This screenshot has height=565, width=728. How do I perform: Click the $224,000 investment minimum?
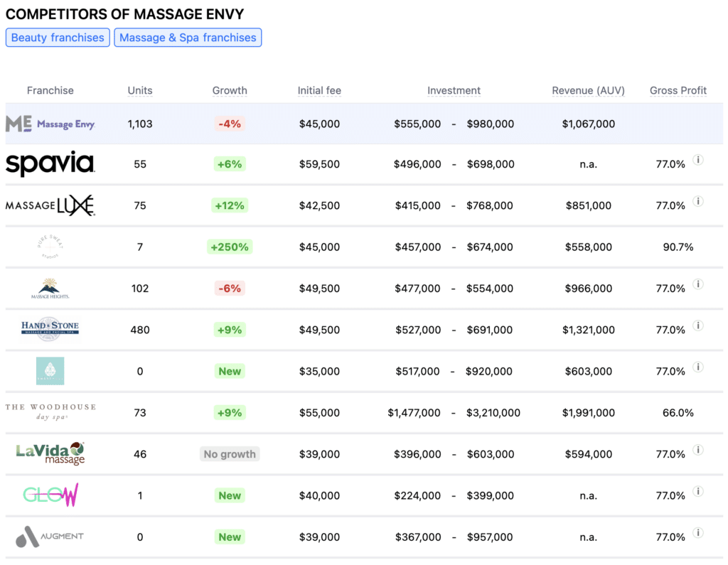tap(417, 495)
